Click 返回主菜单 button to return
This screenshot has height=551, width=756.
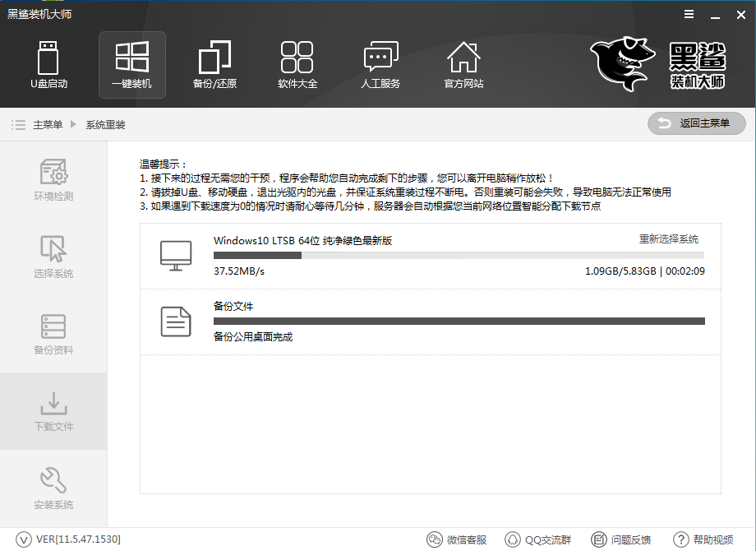point(696,123)
